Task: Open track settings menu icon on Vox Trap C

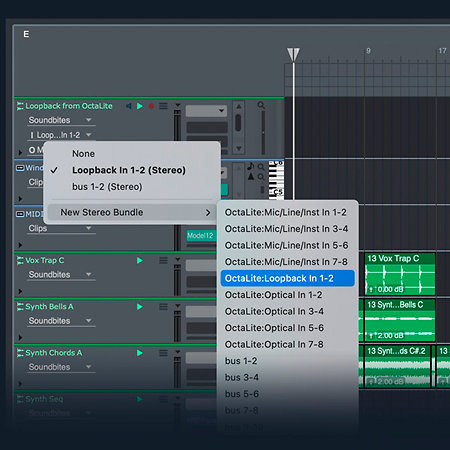Action: (x=163, y=260)
